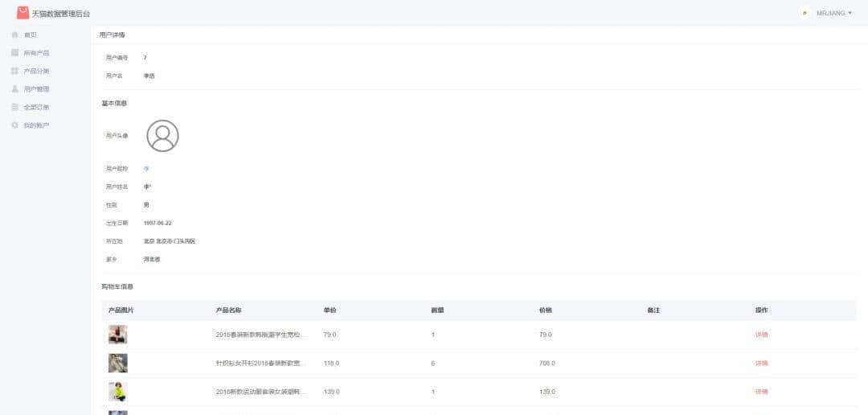Click the large user avatar placeholder
The image size is (868, 415).
(162, 136)
